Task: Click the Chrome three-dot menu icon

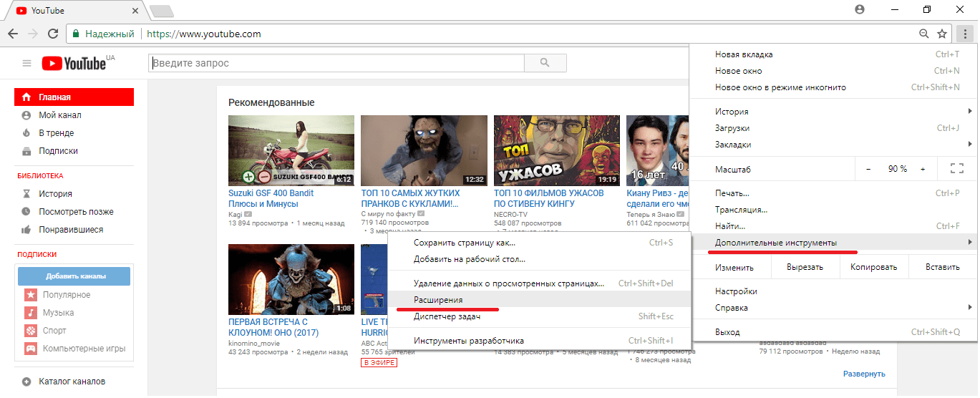Action: (964, 34)
